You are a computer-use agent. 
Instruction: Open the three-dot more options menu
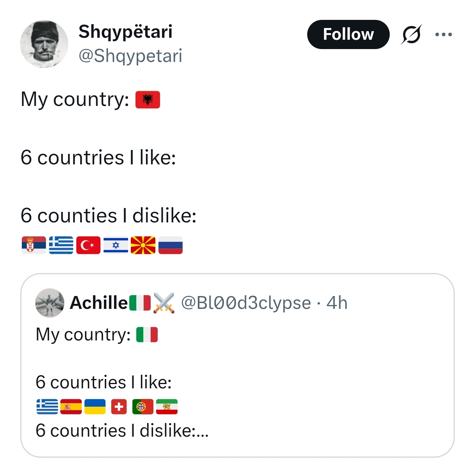coord(443,34)
